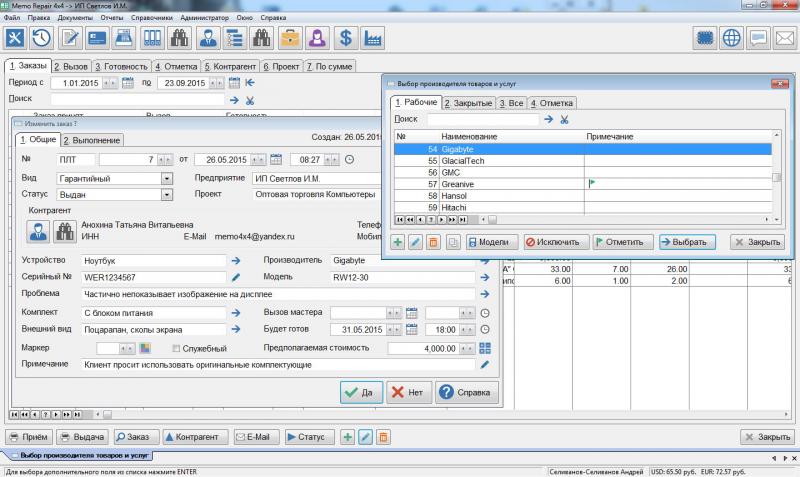Click horizontal scrollbar under manufacturer list

[x=625, y=220]
